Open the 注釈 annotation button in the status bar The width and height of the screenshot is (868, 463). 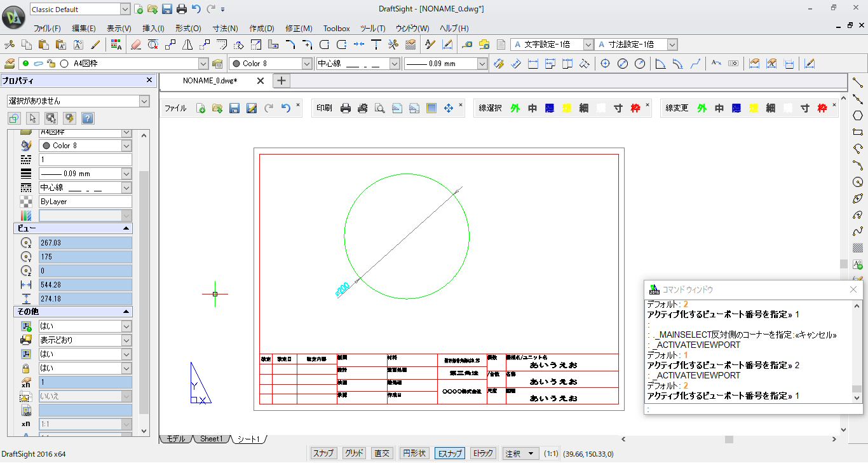pyautogui.click(x=521, y=453)
